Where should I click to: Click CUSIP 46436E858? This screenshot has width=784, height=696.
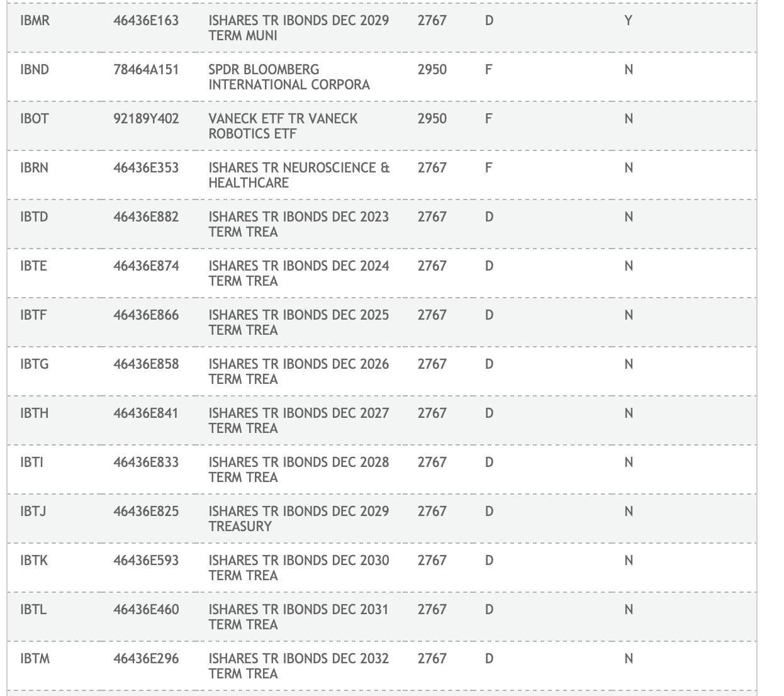[x=146, y=364]
